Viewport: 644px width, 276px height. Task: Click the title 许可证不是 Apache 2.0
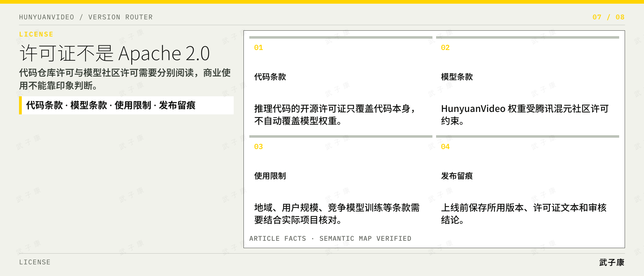tap(115, 53)
